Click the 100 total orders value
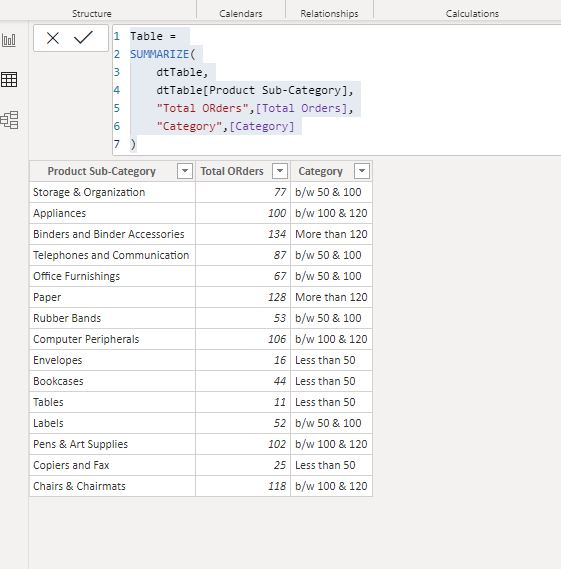 tap(277, 213)
